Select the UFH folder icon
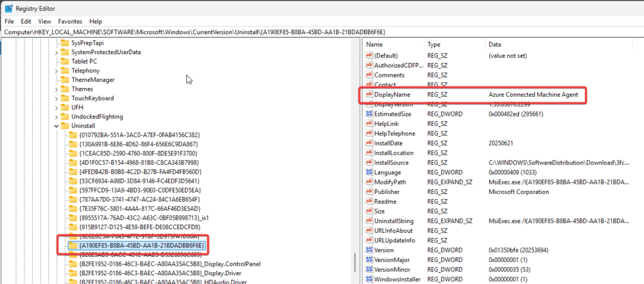Viewport: 644px width, 284px height. click(65, 107)
